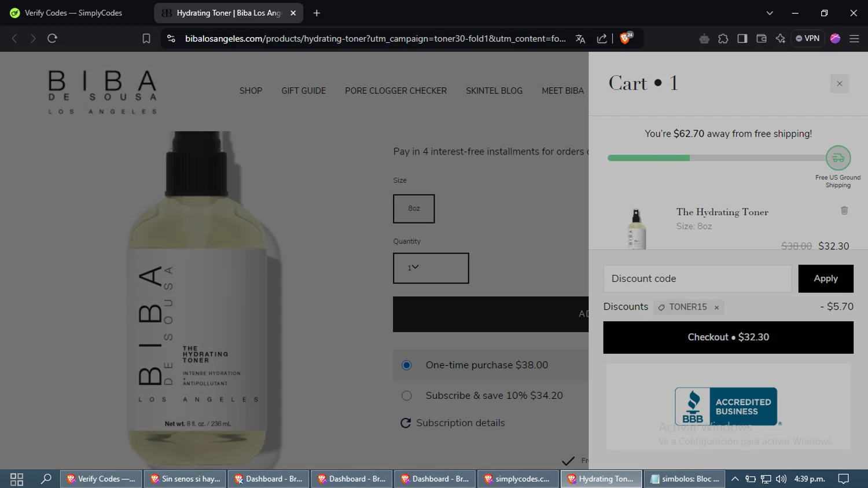Click the 4:39 p.m. taskbar clock
Viewport: 868px width, 488px height.
click(x=810, y=479)
